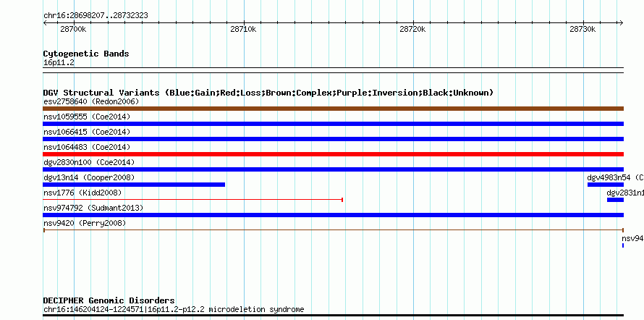Open dgv2830n100 (Coe2014) variant label
This screenshot has height=320, width=644.
pyautogui.click(x=89, y=162)
